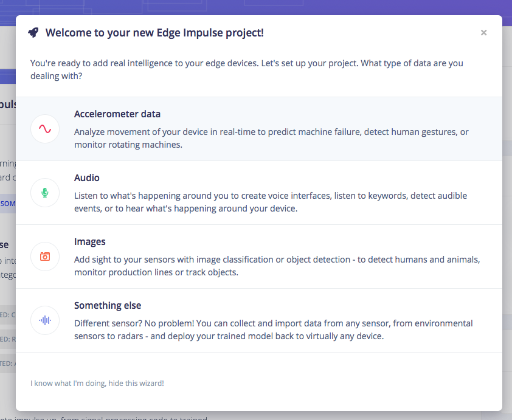Click the accelerometer description about machine failure

click(271, 138)
